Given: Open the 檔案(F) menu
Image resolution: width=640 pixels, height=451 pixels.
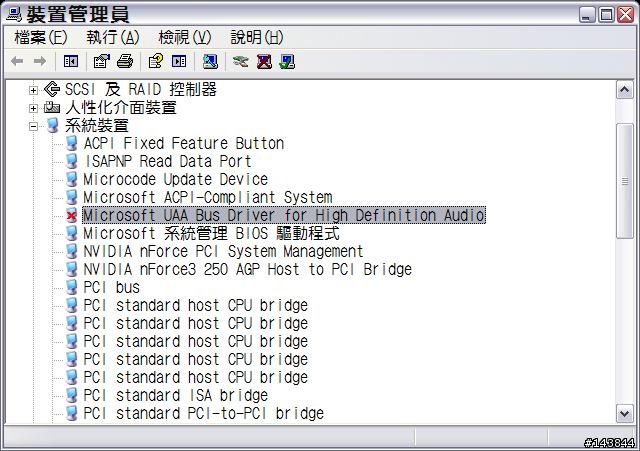Looking at the screenshot, I should coord(40,38).
